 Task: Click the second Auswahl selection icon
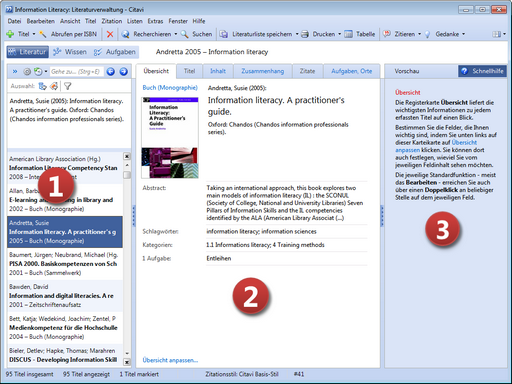coord(54,86)
